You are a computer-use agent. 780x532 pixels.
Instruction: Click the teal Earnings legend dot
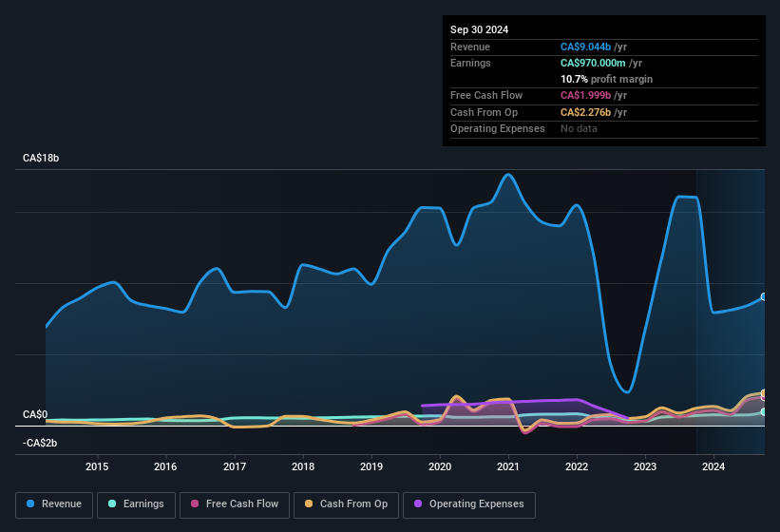(112, 503)
